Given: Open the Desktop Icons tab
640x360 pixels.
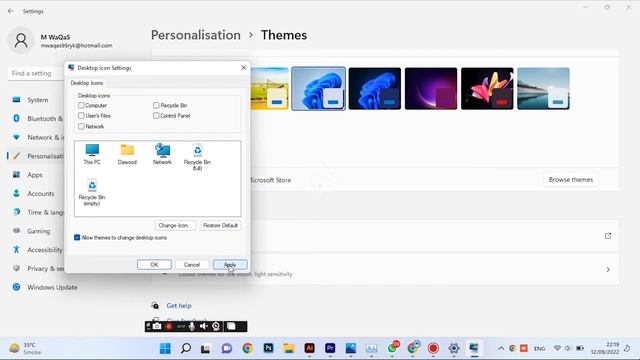Looking at the screenshot, I should click(x=87, y=83).
